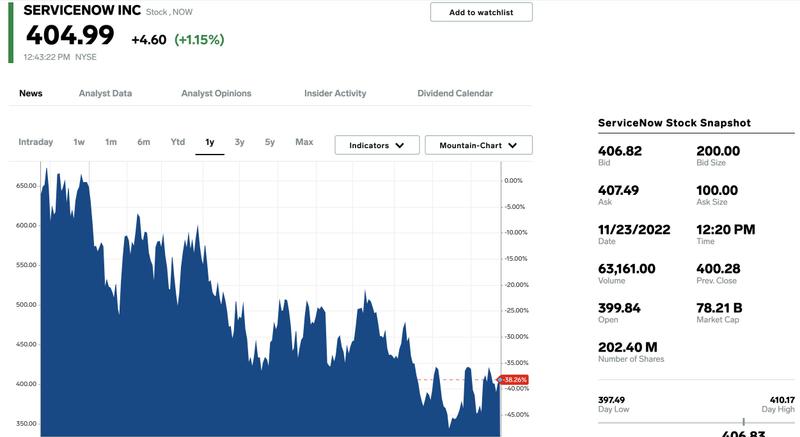Open the Indicators dropdown

(x=377, y=145)
